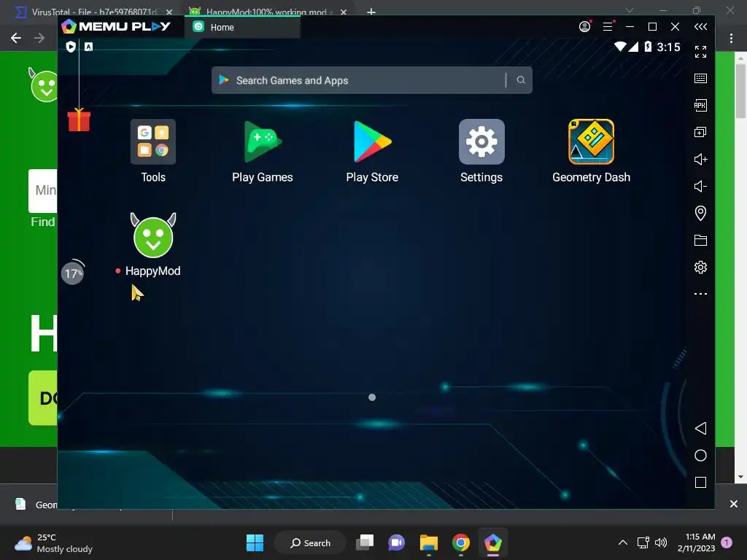Open the keyboard mapping icon in sidebar

tap(700, 79)
